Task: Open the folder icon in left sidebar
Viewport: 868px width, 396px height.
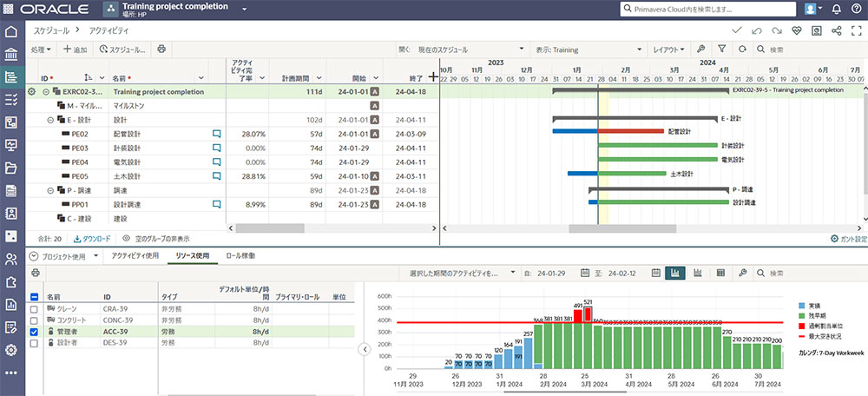Action: click(x=11, y=168)
